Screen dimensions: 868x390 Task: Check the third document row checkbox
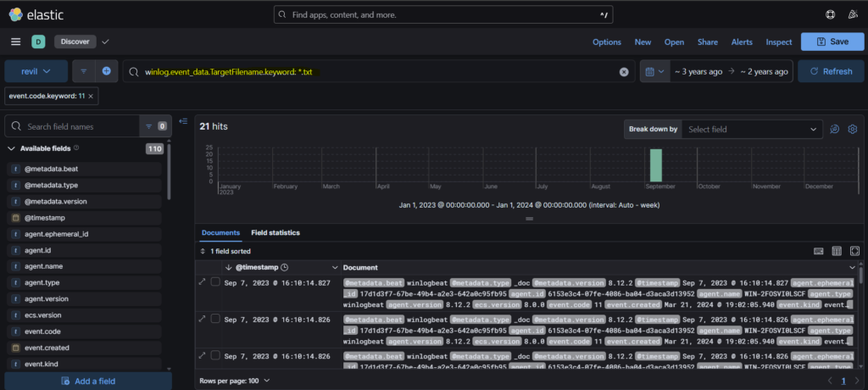click(216, 356)
